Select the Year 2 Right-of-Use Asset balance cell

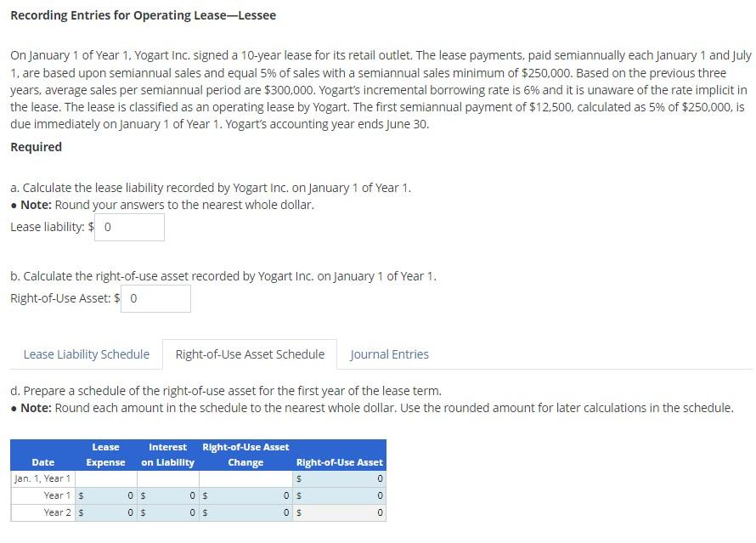click(x=340, y=512)
